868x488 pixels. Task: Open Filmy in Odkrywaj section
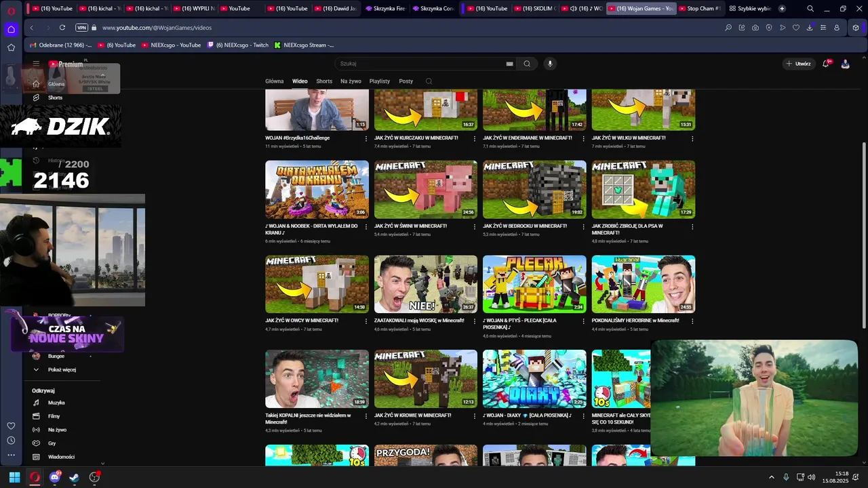pyautogui.click(x=54, y=416)
